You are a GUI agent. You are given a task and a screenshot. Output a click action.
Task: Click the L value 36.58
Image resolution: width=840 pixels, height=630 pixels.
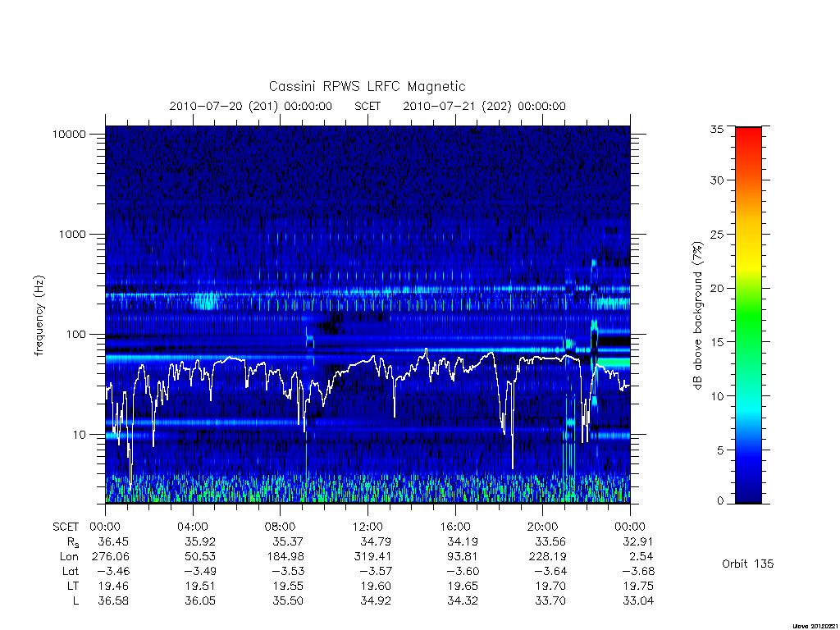pos(113,601)
